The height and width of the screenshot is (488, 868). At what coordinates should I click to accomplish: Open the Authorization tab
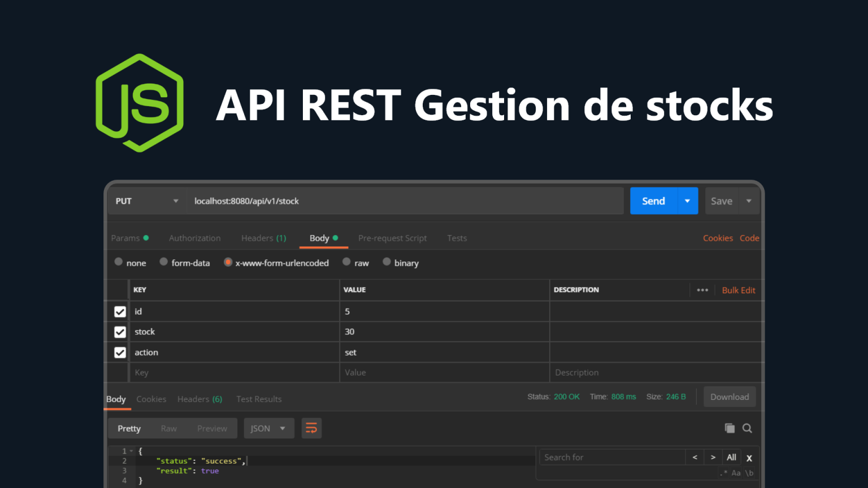tap(195, 238)
